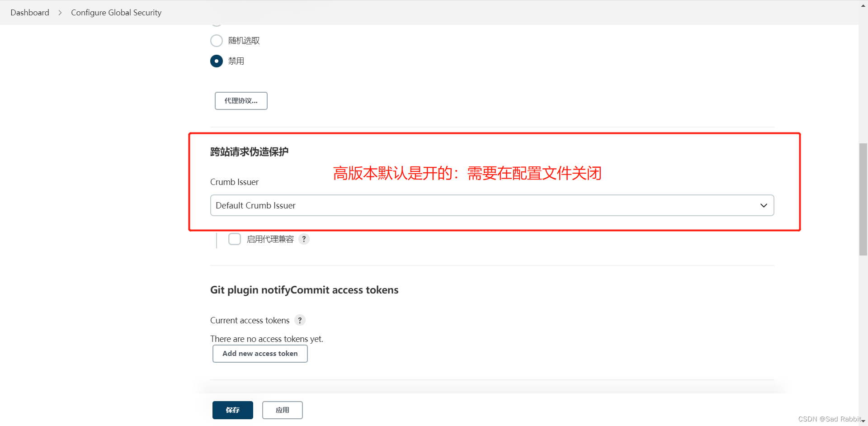The image size is (868, 426).
Task: Navigate to Dashboard via the breadcrumb
Action: [x=29, y=12]
